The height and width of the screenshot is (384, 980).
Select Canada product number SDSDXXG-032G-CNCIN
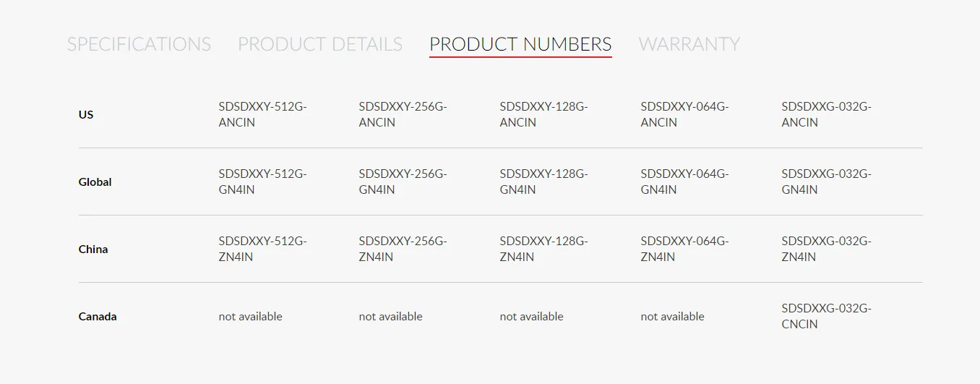(826, 316)
